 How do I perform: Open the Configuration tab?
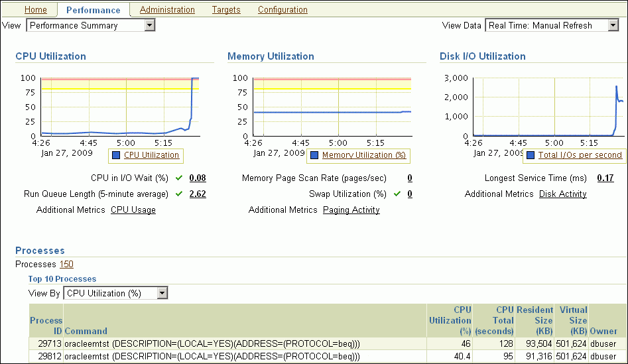(283, 10)
